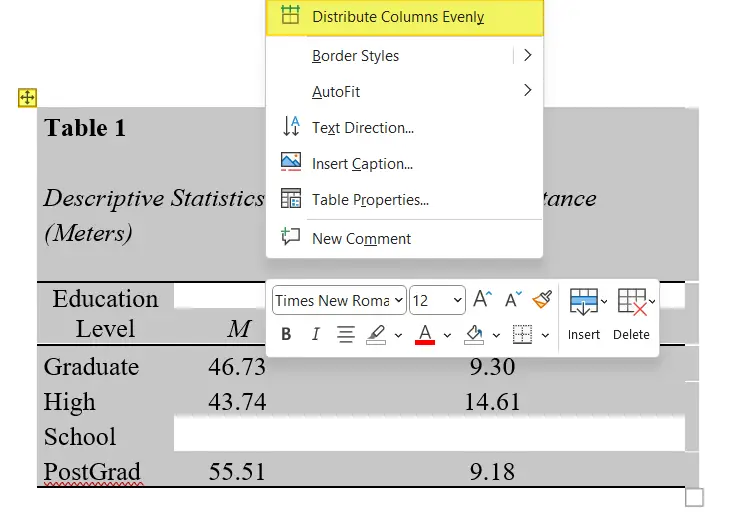Click the 'M' column header
Image resolution: width=729 pixels, height=530 pixels.
coord(239,329)
